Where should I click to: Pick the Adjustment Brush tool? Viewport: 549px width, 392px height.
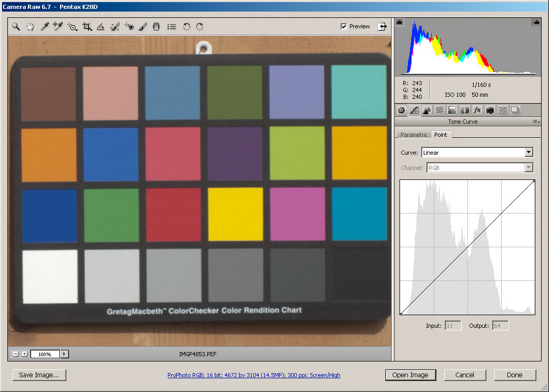coord(143,27)
